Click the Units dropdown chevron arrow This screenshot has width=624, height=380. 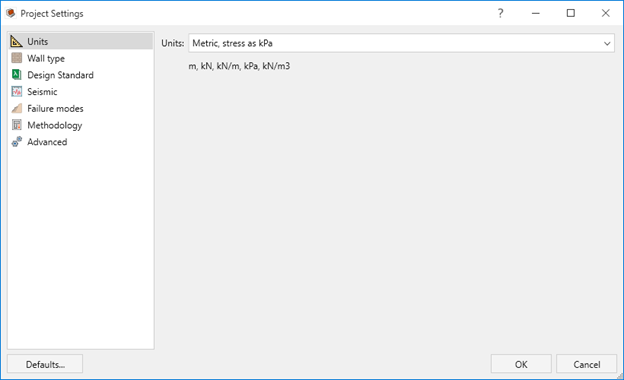click(607, 43)
